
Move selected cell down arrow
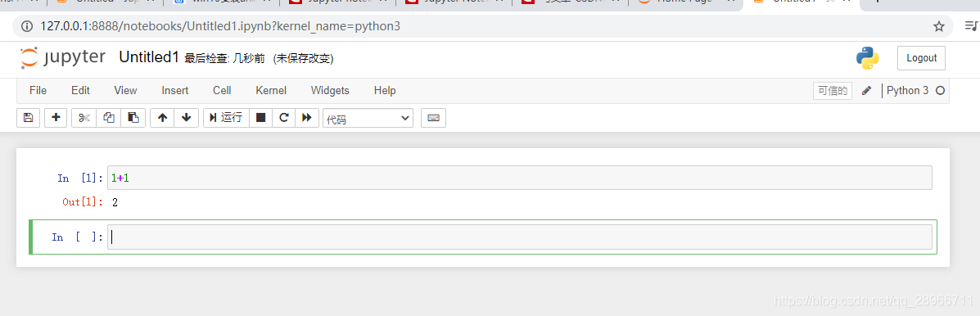(x=186, y=117)
